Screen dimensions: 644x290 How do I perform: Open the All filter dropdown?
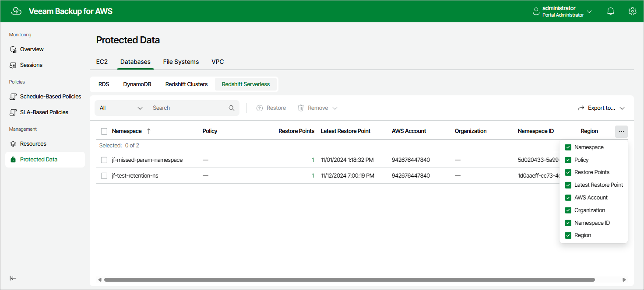121,108
